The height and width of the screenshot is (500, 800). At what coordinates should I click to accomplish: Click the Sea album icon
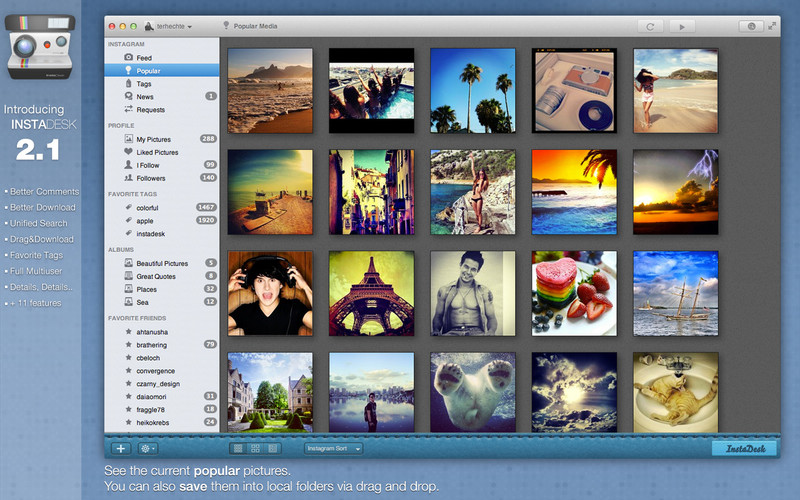tap(129, 302)
